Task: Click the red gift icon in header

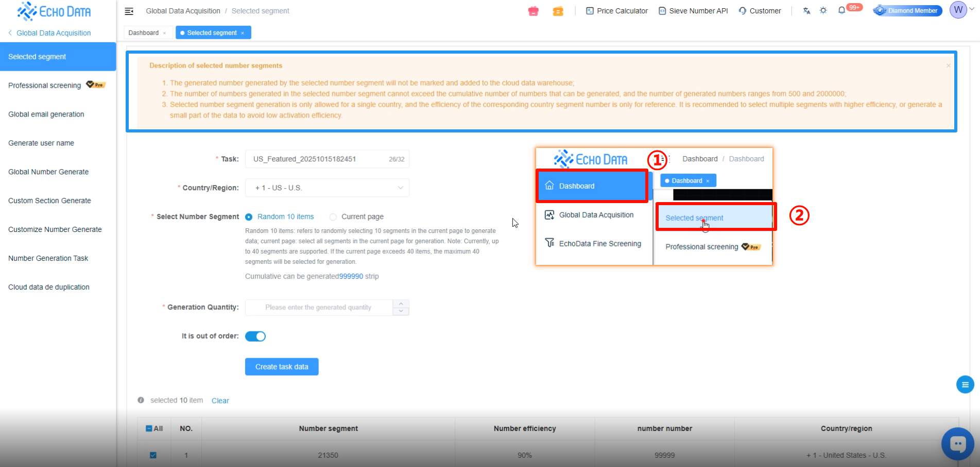Action: pyautogui.click(x=533, y=11)
